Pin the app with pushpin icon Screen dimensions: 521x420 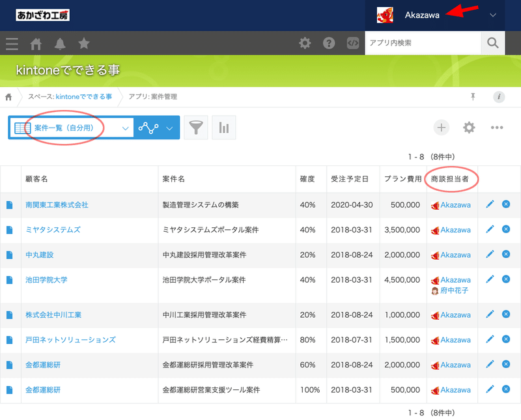[x=473, y=96]
